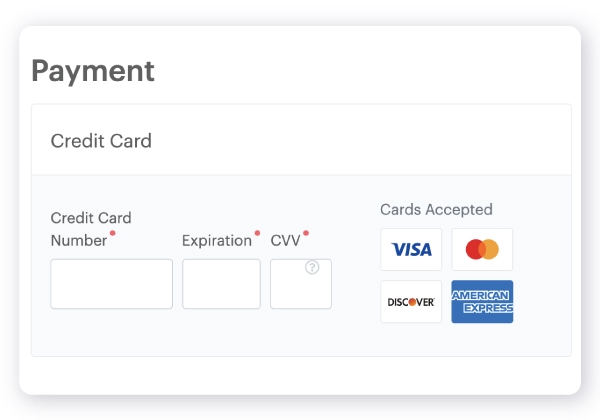
Task: Click the red asterisk beside Credit Card Number
Action: [112, 234]
